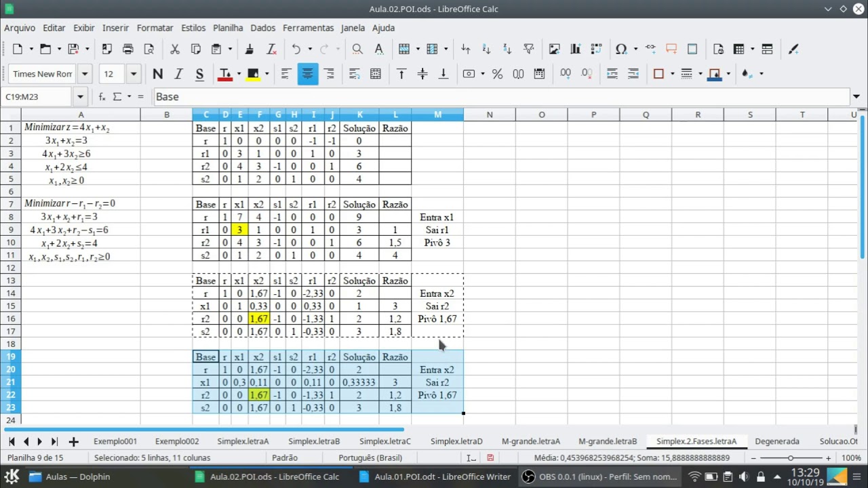Adjust the zoom slider in status bar
This screenshot has width=868, height=488.
tap(791, 458)
